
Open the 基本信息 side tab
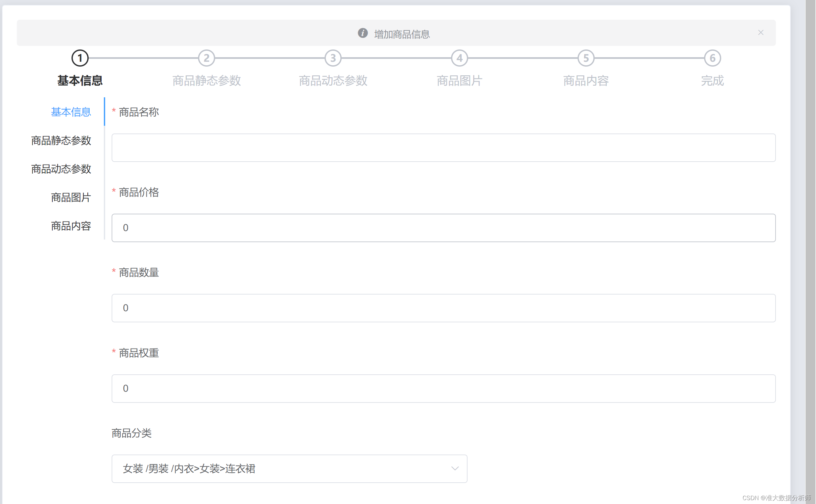[x=71, y=112]
